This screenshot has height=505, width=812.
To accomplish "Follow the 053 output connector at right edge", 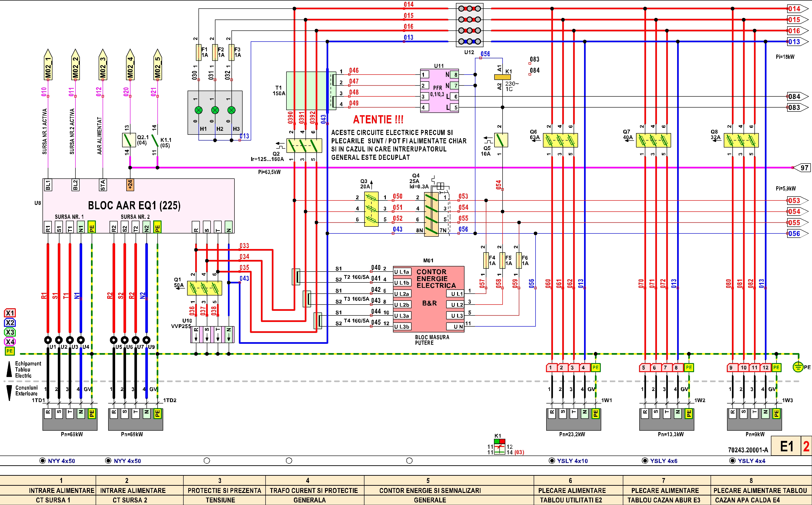I will click(x=798, y=200).
